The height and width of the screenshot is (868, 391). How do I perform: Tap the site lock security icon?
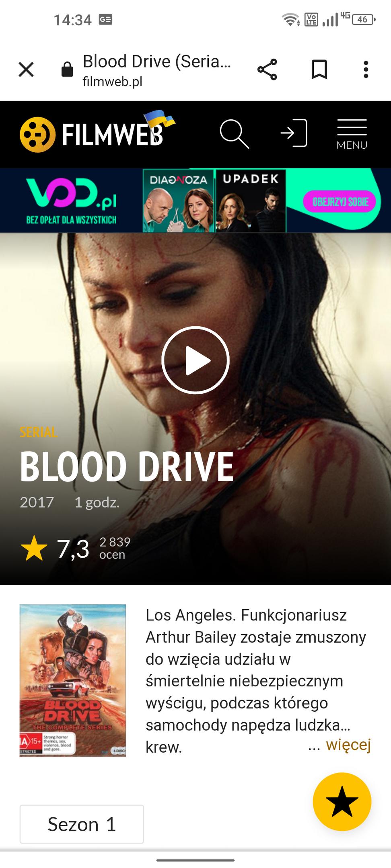[x=67, y=70]
